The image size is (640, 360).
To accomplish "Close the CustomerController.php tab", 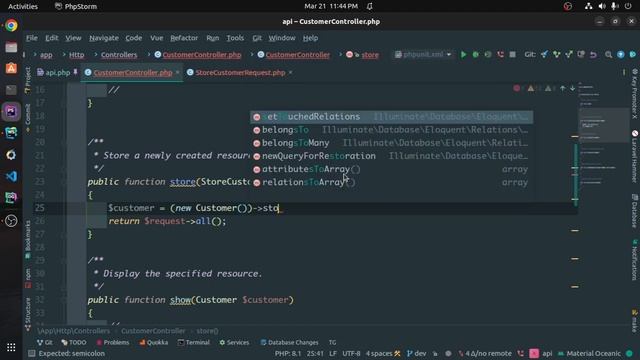I will pos(178,72).
